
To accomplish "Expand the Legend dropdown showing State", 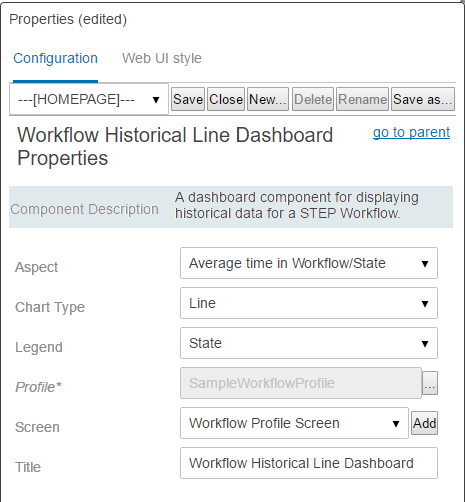I will (309, 343).
